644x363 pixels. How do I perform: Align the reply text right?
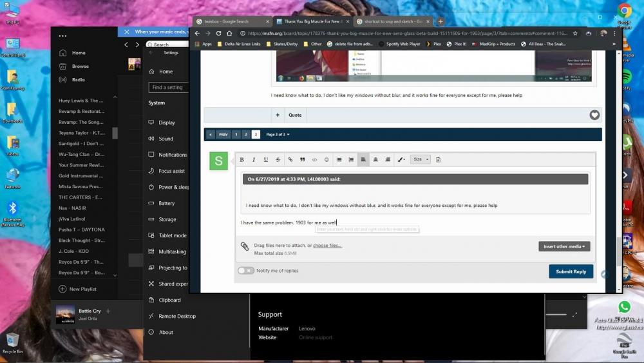[387, 159]
